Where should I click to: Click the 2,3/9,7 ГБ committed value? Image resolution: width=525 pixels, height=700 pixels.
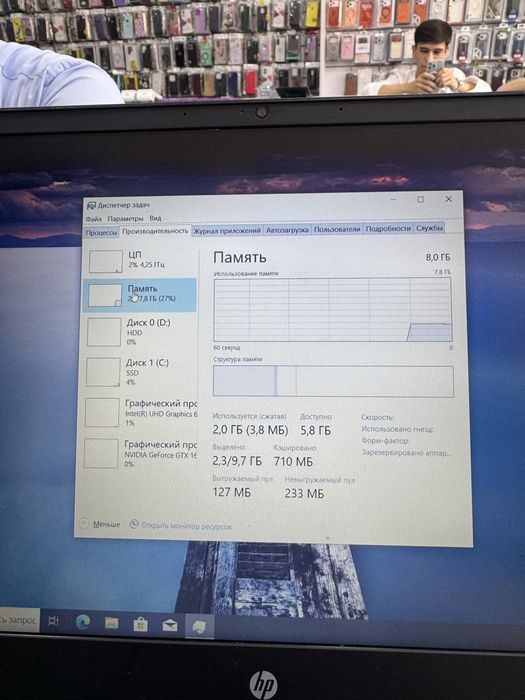[237, 461]
